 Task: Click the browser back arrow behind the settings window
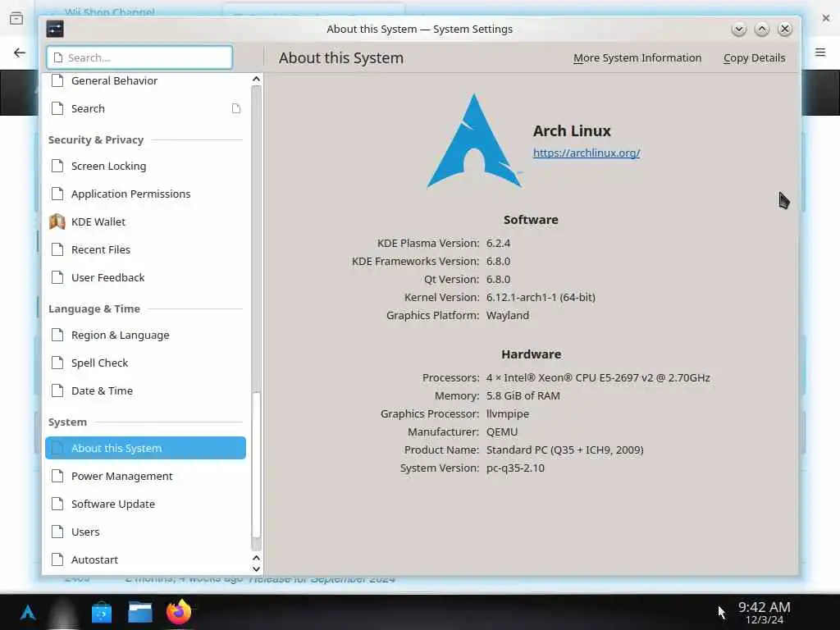(x=20, y=52)
